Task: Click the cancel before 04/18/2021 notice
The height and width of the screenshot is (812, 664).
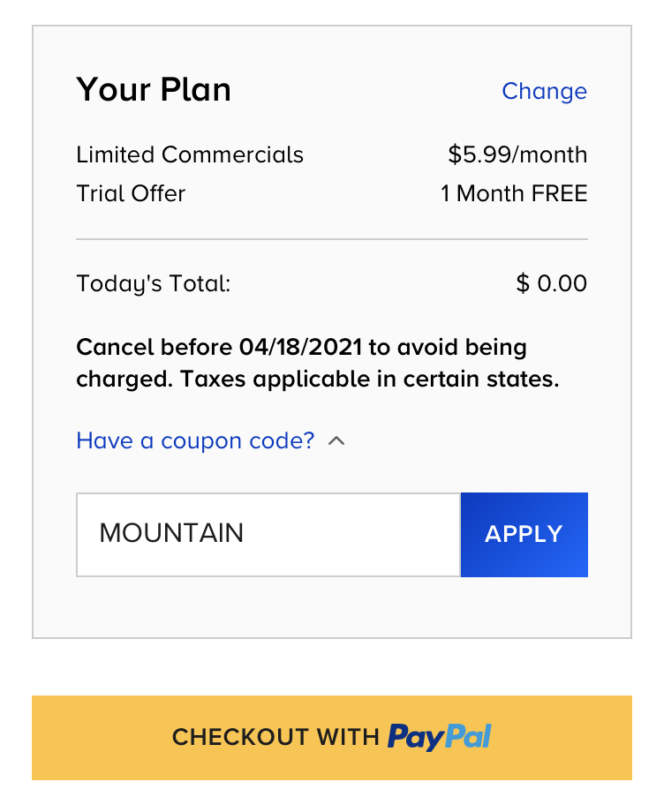Action: click(301, 347)
